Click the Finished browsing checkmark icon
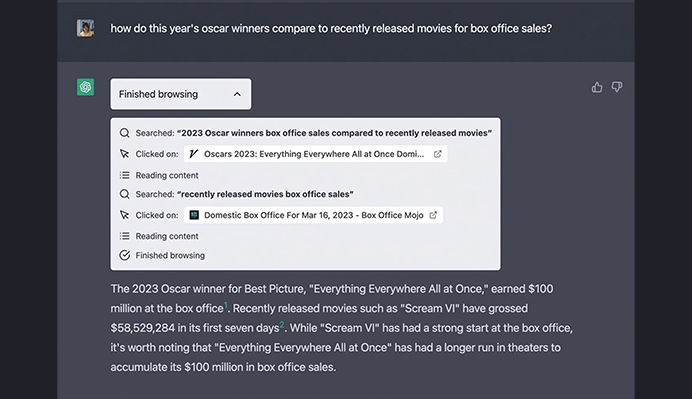The width and height of the screenshot is (692, 399). tap(124, 255)
